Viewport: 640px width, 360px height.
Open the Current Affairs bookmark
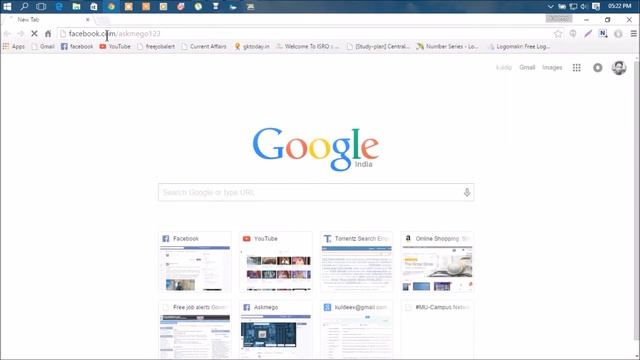tap(204, 47)
